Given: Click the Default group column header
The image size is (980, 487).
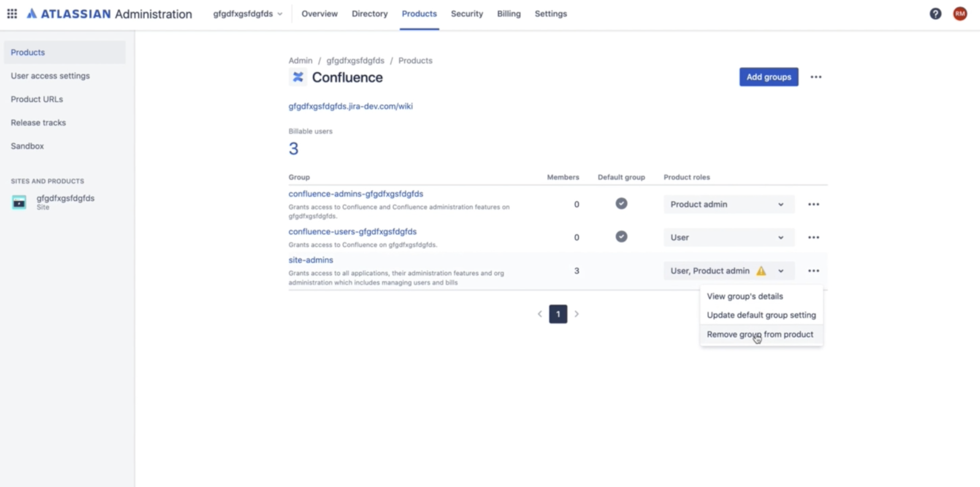Looking at the screenshot, I should pyautogui.click(x=621, y=177).
